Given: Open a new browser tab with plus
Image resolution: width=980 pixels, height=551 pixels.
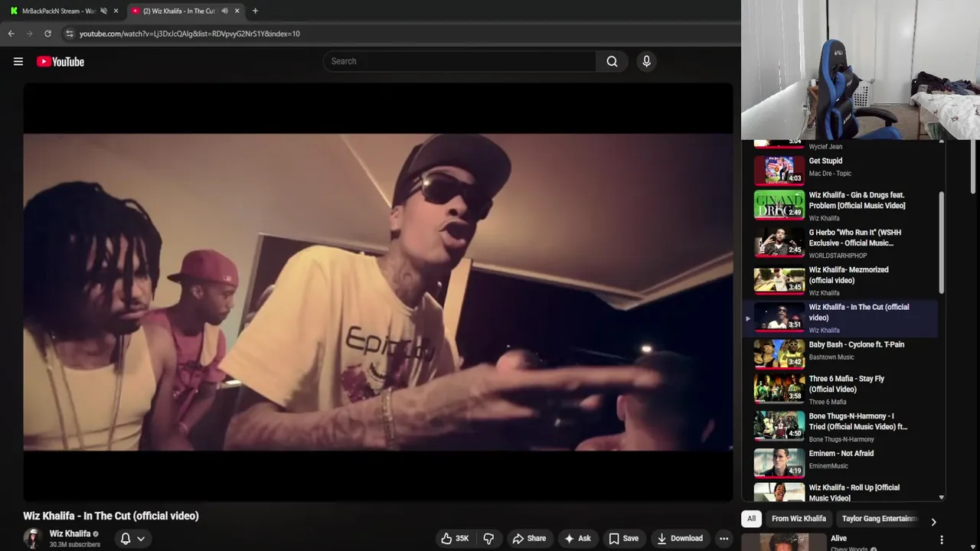Looking at the screenshot, I should point(255,11).
